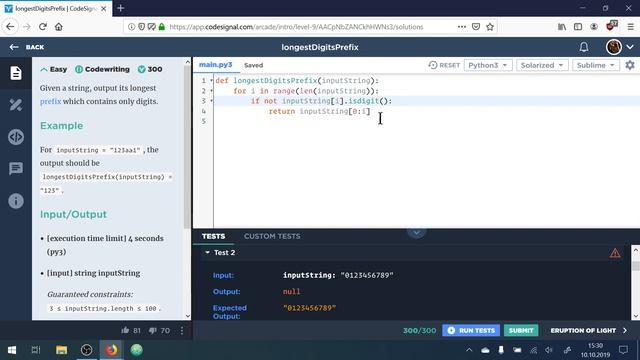Open the Solarized theme dropdown
640x360 pixels.
542,65
